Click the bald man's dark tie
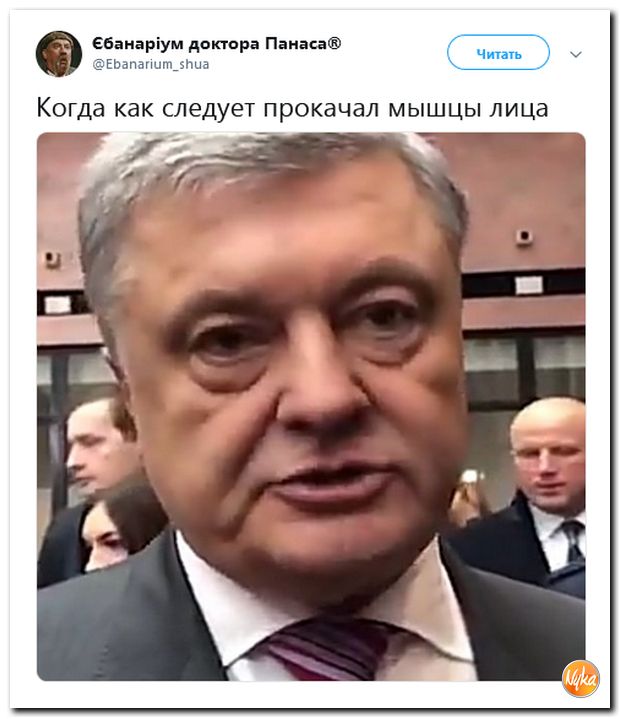This screenshot has height=719, width=621. point(573,541)
